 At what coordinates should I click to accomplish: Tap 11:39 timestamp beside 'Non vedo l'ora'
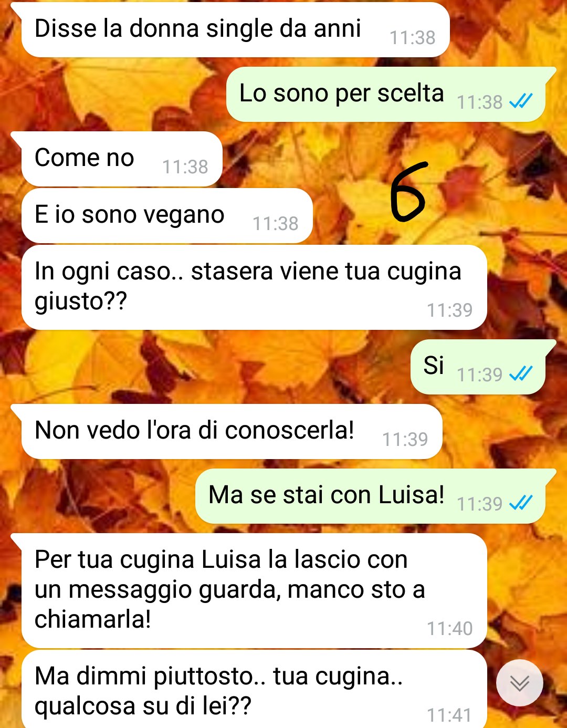pyautogui.click(x=405, y=439)
